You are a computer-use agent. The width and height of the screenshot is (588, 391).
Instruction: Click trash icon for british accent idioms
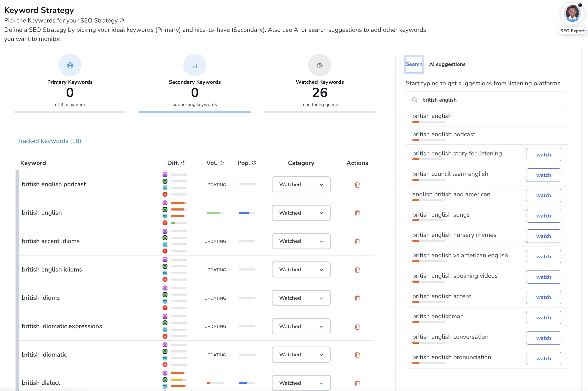coord(357,241)
